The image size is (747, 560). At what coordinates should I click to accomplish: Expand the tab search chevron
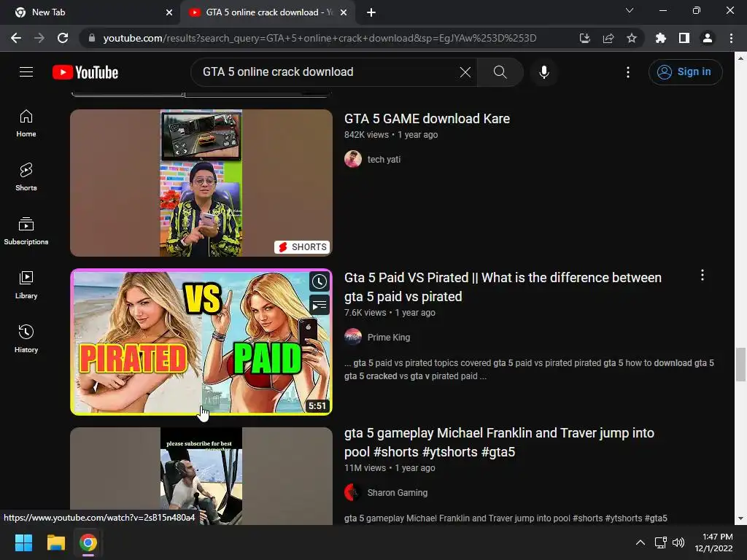[x=630, y=10]
